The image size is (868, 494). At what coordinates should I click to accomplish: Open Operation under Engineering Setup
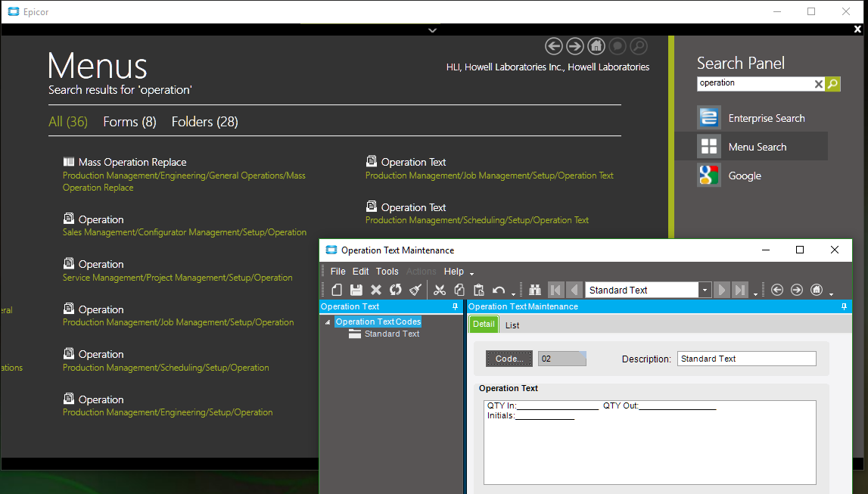(x=101, y=399)
